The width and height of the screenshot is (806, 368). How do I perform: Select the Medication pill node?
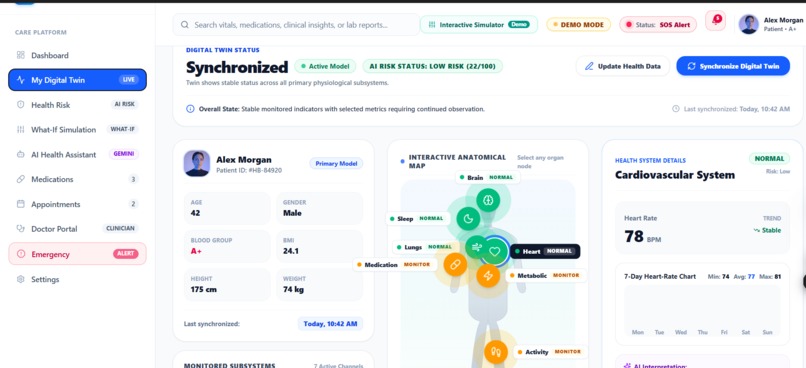pos(455,265)
